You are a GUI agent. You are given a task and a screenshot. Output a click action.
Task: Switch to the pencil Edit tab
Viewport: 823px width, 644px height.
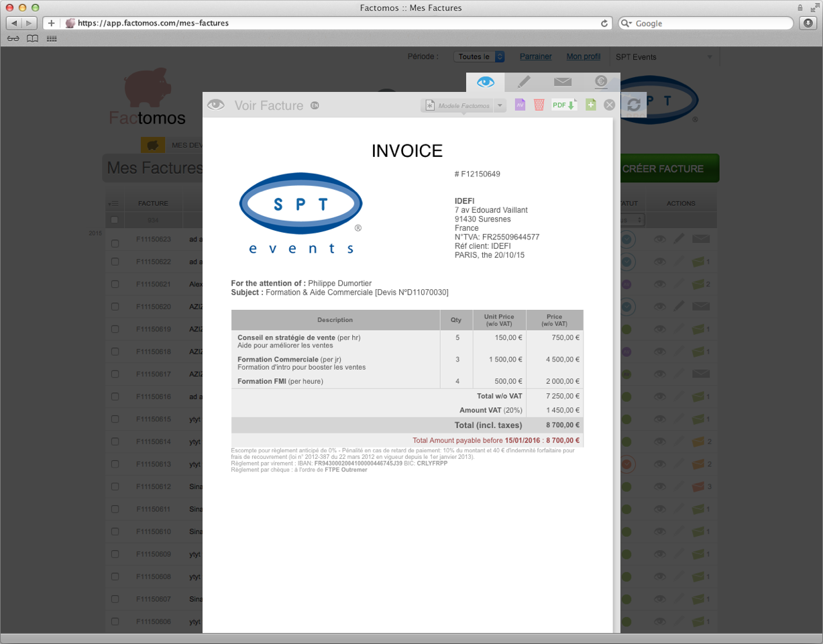[525, 82]
